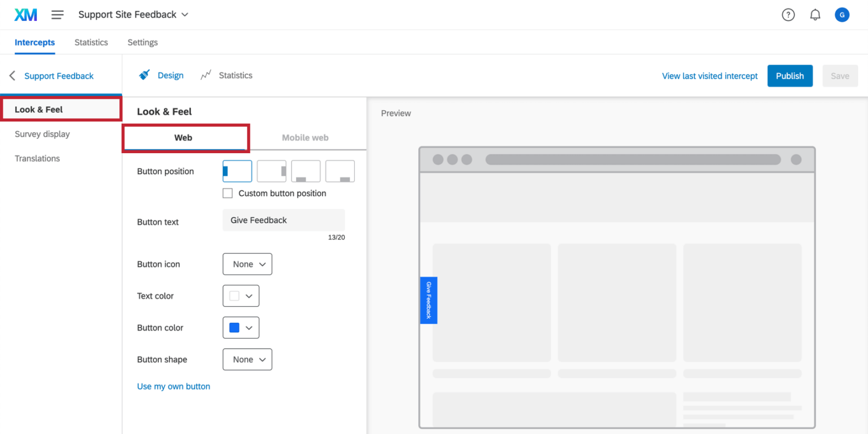868x434 pixels.
Task: Switch to the Mobile web tab
Action: click(305, 137)
